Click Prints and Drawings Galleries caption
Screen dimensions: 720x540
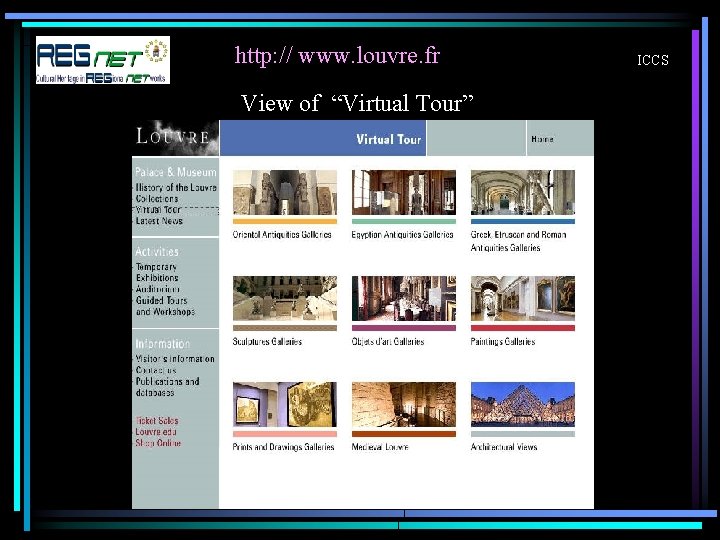coord(283,447)
